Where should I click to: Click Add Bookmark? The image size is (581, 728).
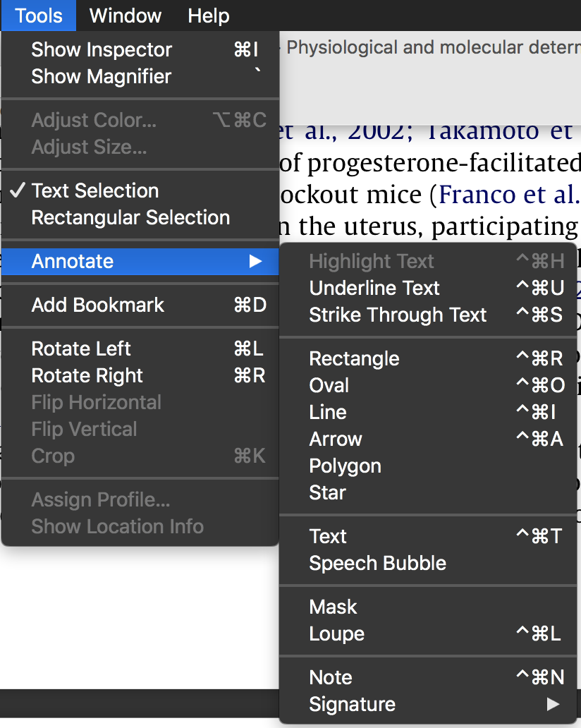pyautogui.click(x=98, y=305)
